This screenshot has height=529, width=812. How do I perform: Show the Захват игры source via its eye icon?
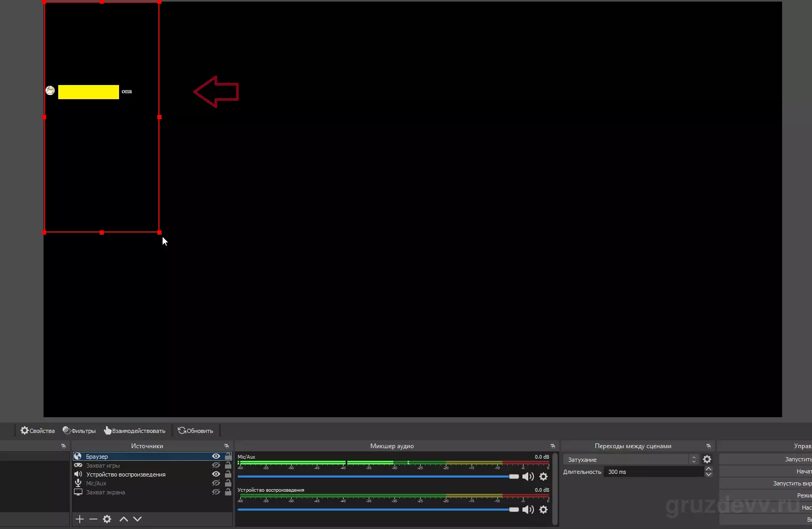[216, 465]
